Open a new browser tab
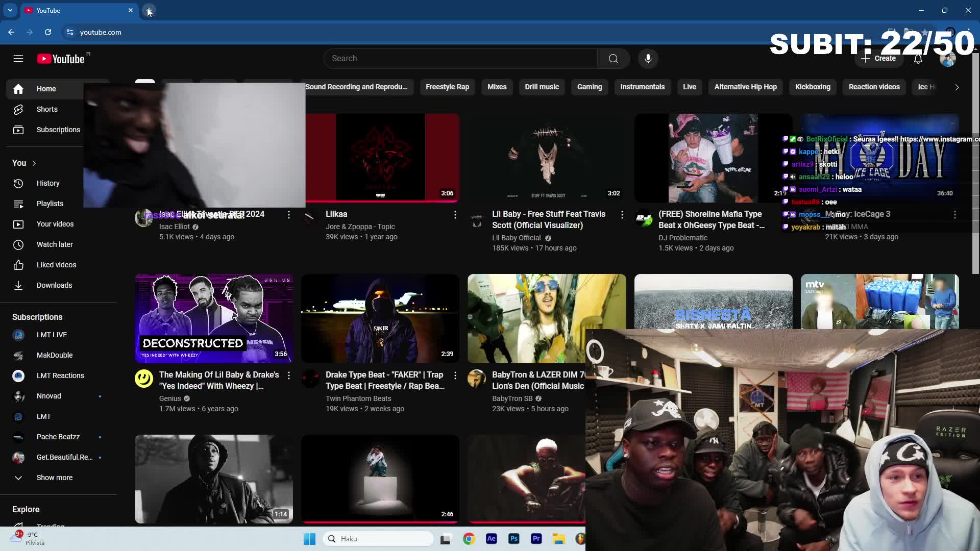 (x=149, y=10)
